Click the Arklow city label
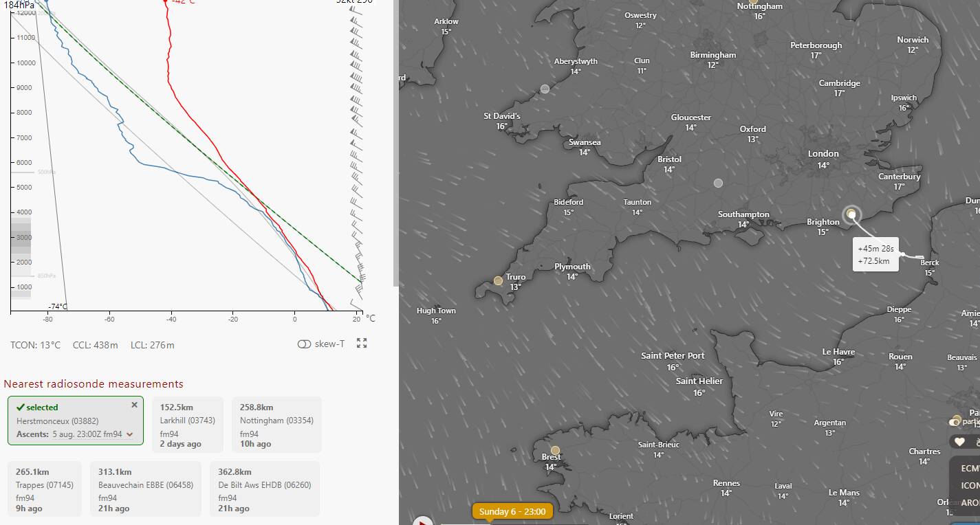Screen dimensions: 980x525 [x=446, y=21]
